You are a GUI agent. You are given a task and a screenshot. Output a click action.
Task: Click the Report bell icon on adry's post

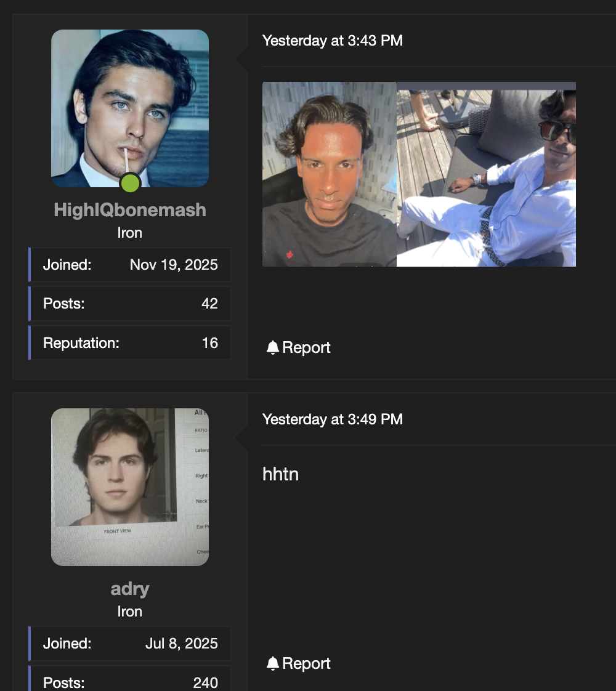click(x=272, y=663)
